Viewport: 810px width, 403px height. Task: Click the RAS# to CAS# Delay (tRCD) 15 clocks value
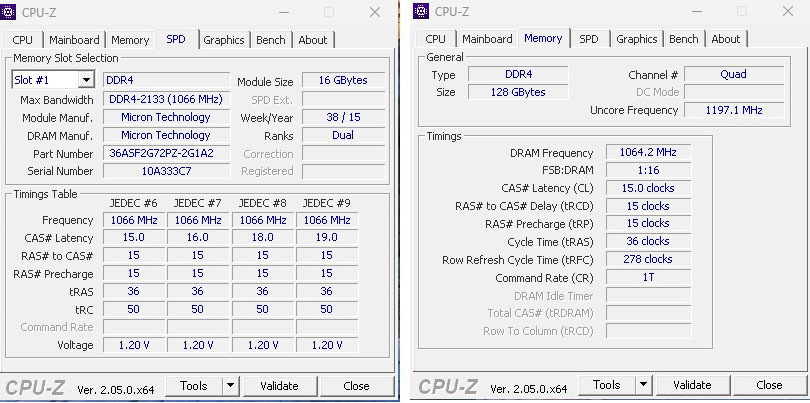click(x=648, y=206)
